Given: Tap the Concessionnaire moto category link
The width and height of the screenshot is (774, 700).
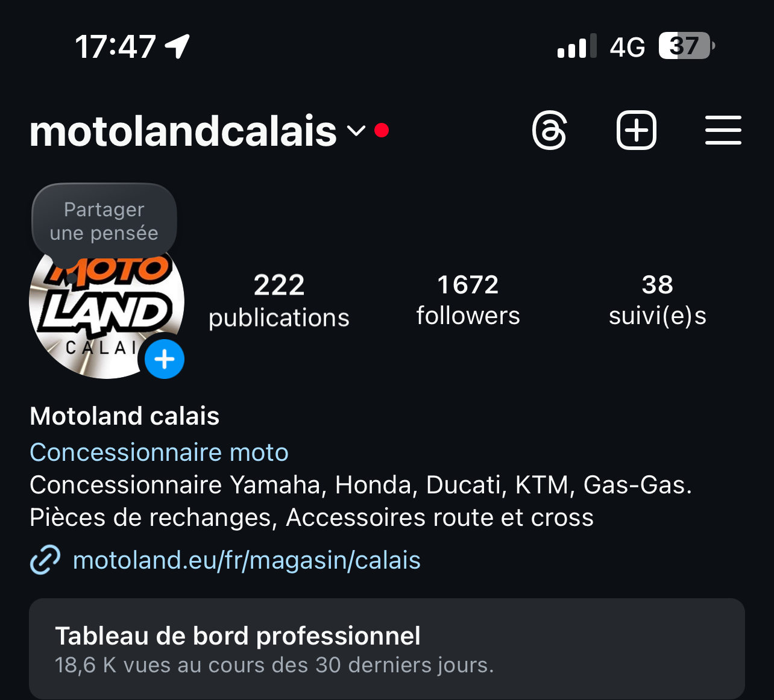Looking at the screenshot, I should [159, 452].
